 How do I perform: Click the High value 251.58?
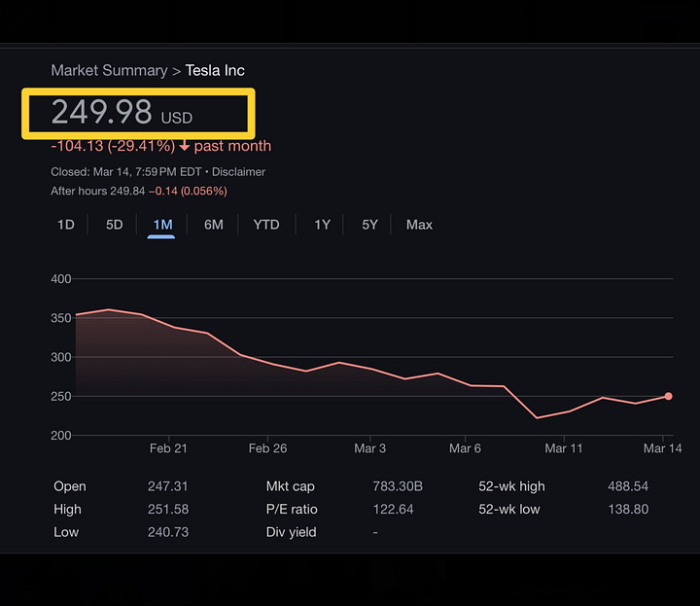[168, 509]
